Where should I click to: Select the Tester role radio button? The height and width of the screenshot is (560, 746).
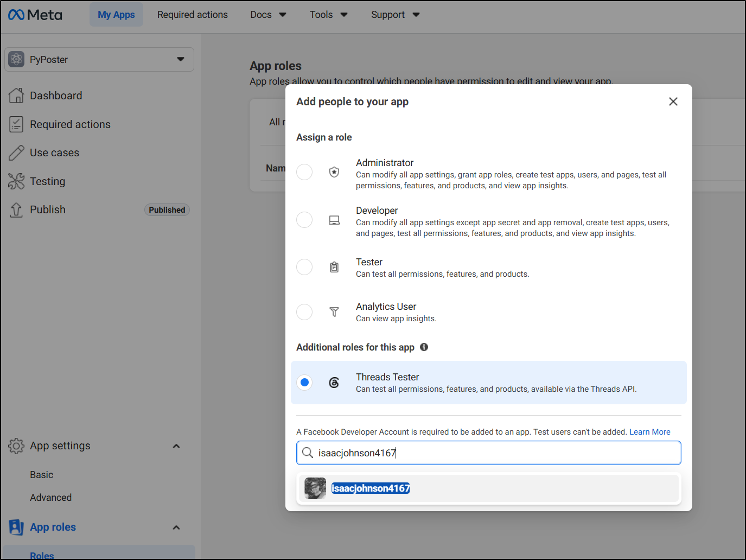click(304, 267)
